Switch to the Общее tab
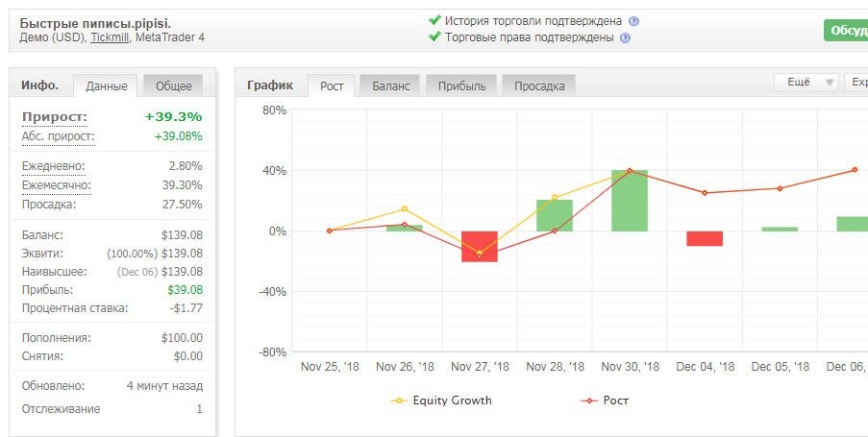This screenshot has height=437, width=868. [173, 85]
